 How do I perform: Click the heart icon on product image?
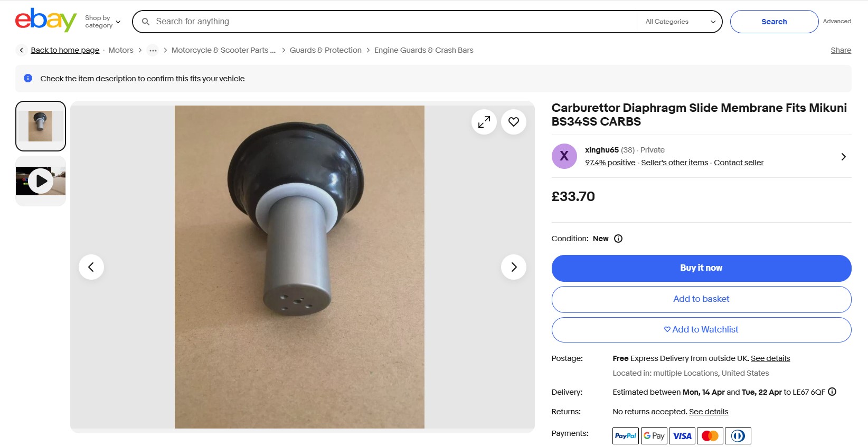514,122
